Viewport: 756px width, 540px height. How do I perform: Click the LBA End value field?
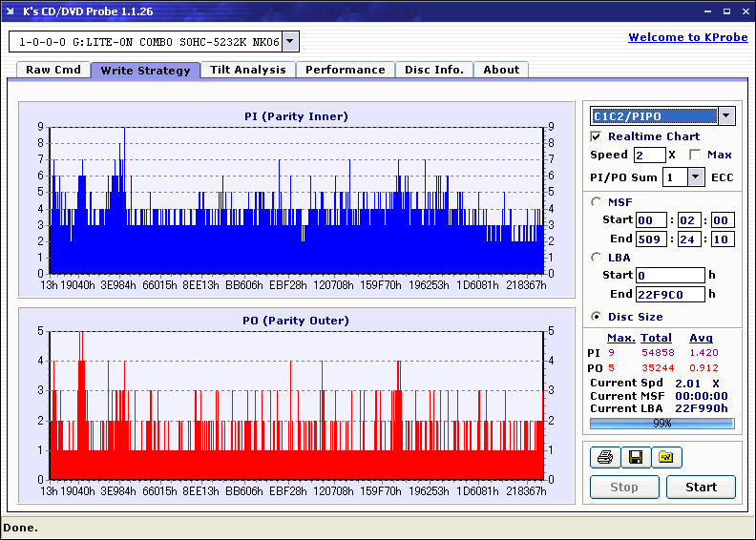point(670,295)
